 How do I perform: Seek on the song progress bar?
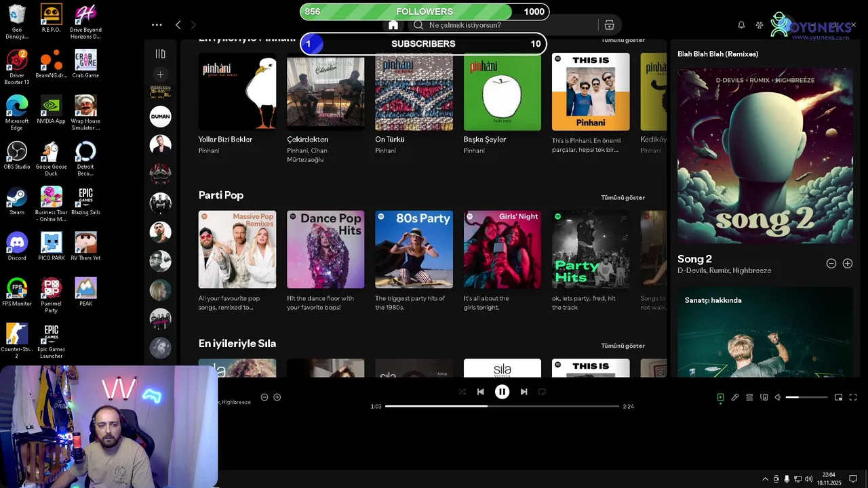[502, 407]
